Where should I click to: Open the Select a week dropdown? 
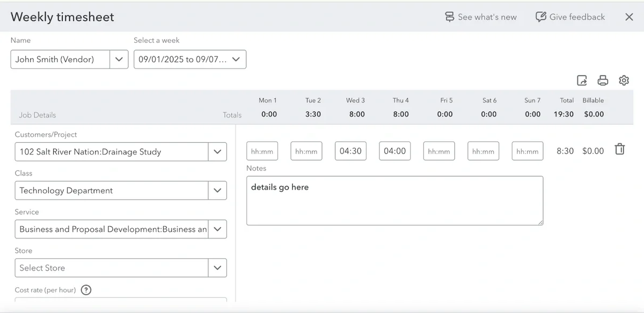(236, 60)
